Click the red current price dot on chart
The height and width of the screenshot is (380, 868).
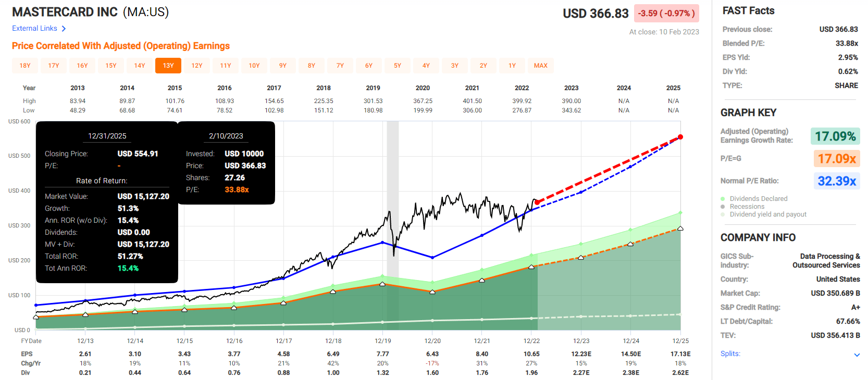coord(537,202)
